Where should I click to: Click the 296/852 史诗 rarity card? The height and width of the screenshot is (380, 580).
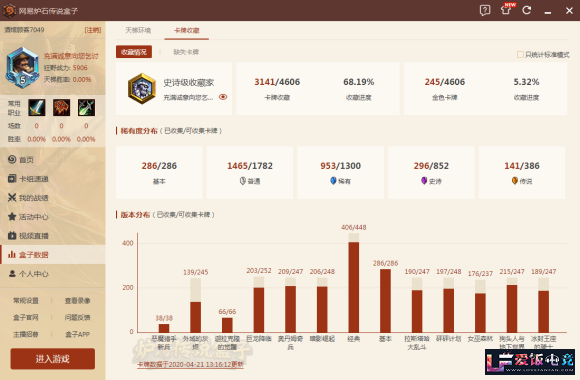(431, 172)
